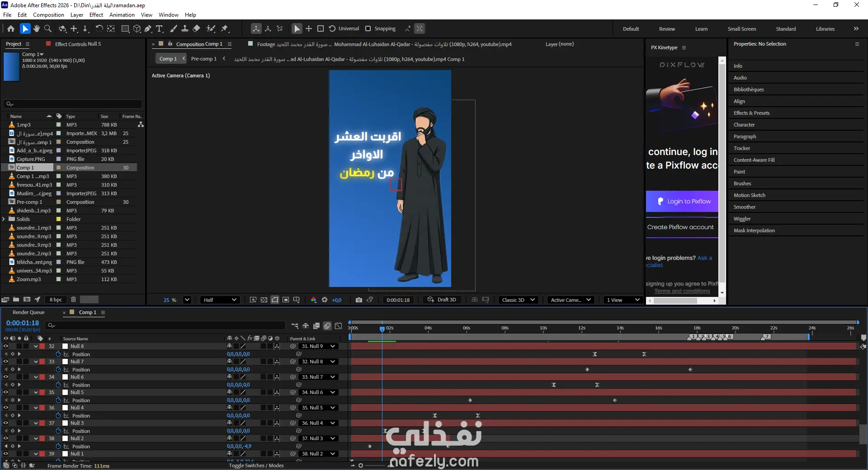Open the Half resolution dropdown

[220, 300]
